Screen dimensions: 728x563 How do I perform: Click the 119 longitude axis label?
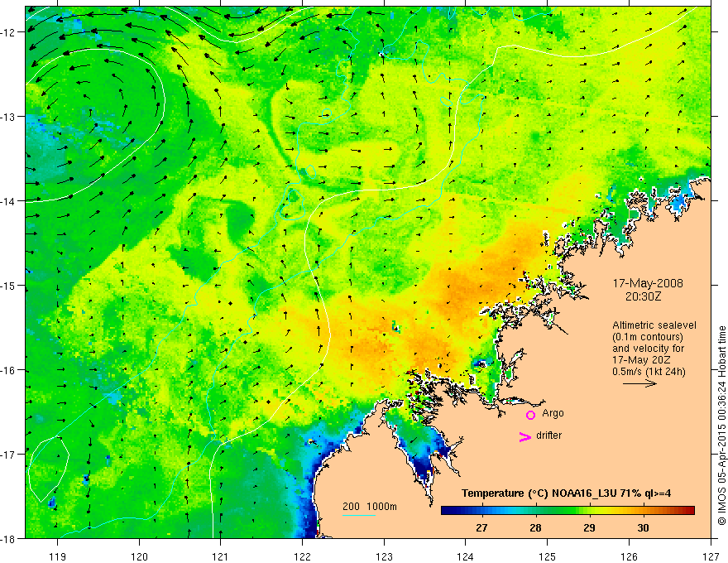[58, 556]
